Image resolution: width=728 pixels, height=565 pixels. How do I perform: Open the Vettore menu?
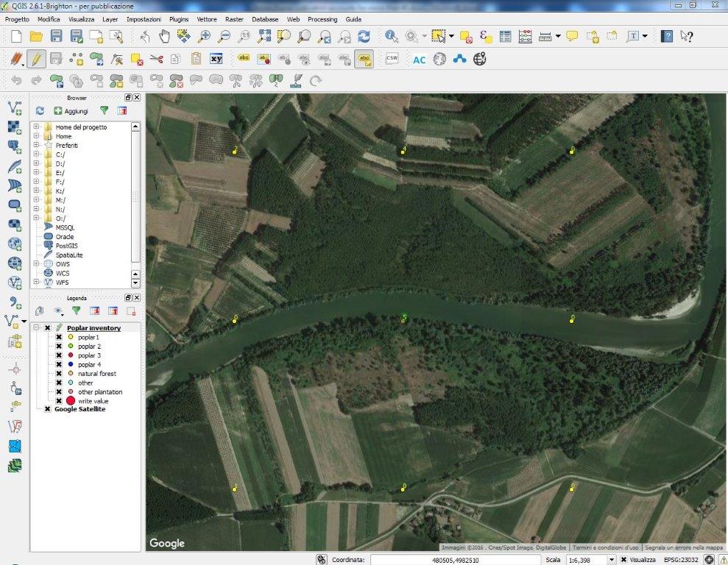206,18
